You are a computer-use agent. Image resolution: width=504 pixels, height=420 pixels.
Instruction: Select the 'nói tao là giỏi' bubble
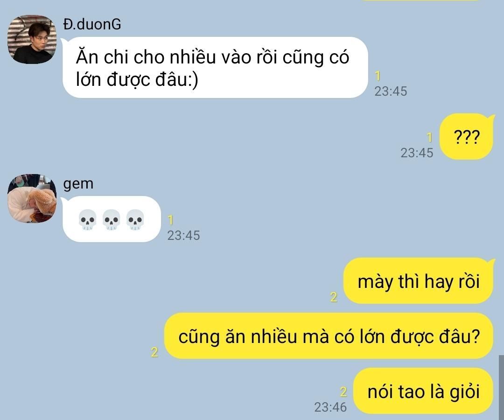click(423, 391)
